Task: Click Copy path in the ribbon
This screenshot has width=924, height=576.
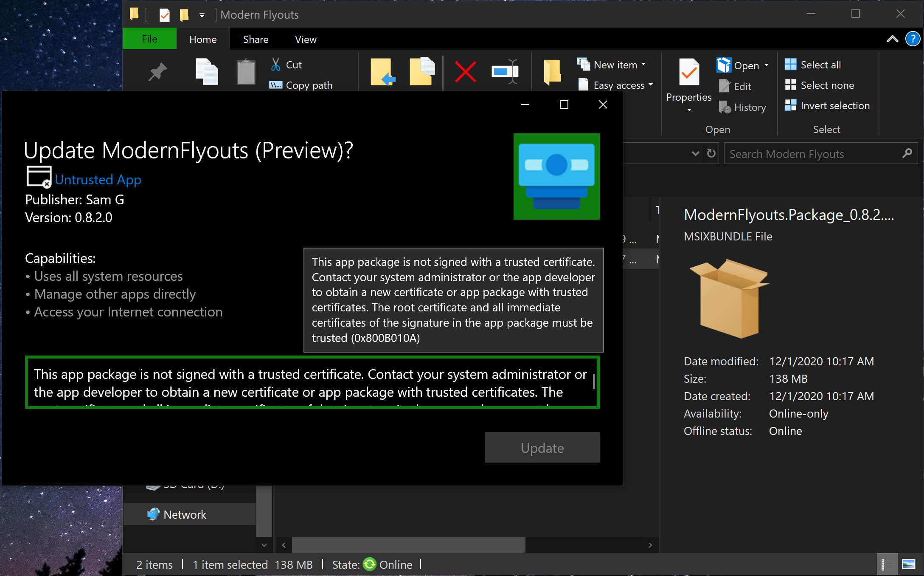Action: point(301,85)
